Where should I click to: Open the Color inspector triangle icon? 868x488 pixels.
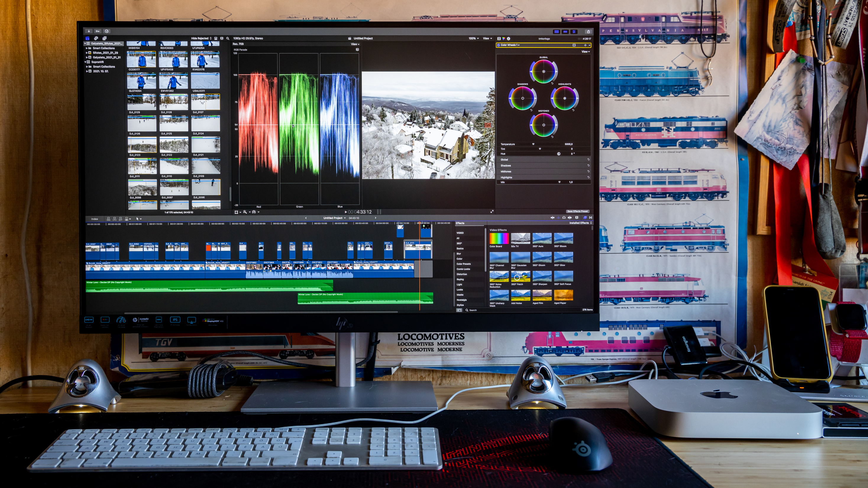click(x=504, y=39)
